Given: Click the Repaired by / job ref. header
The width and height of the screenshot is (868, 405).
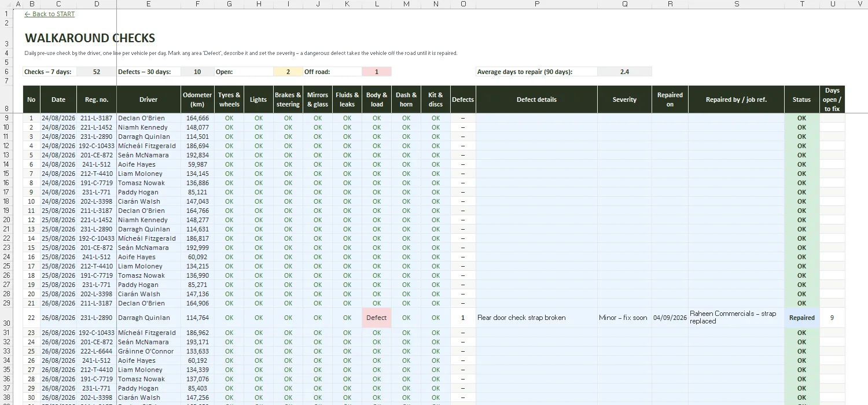Looking at the screenshot, I should [x=736, y=100].
